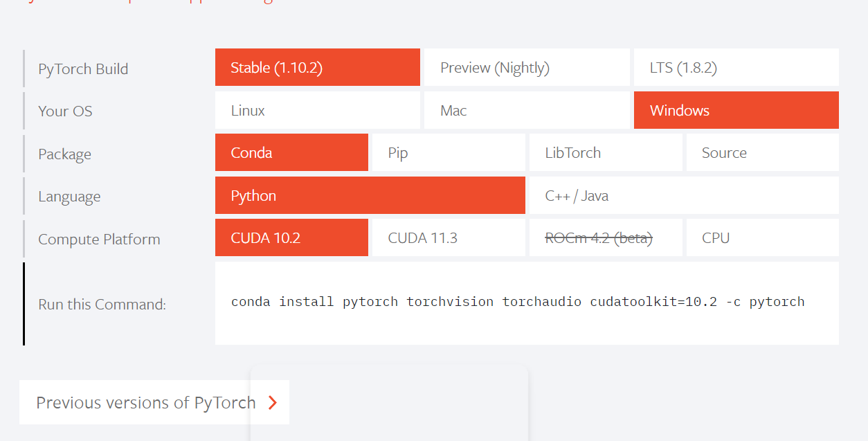Click the Package row label
This screenshot has width=868, height=441.
pos(64,154)
